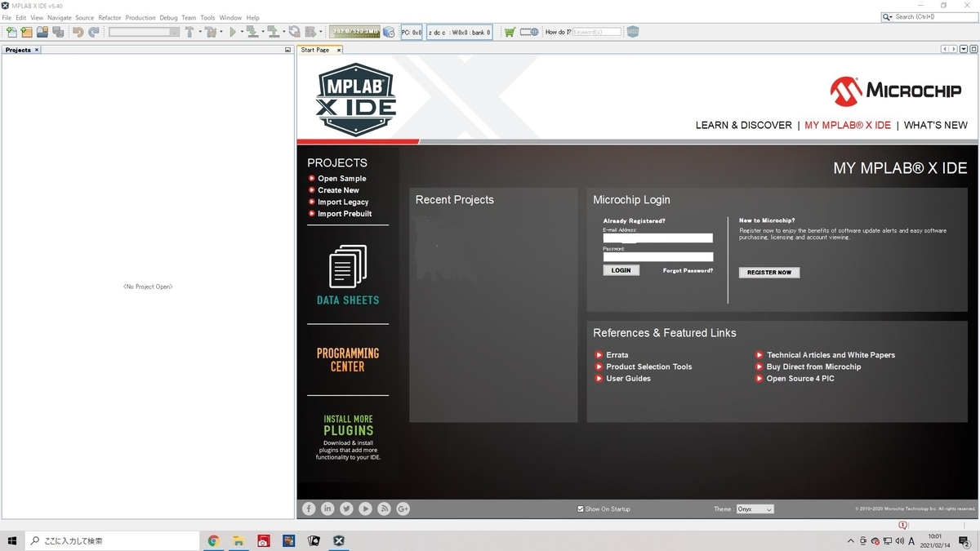Open the Debug menu
The width and height of the screenshot is (980, 551).
168,17
